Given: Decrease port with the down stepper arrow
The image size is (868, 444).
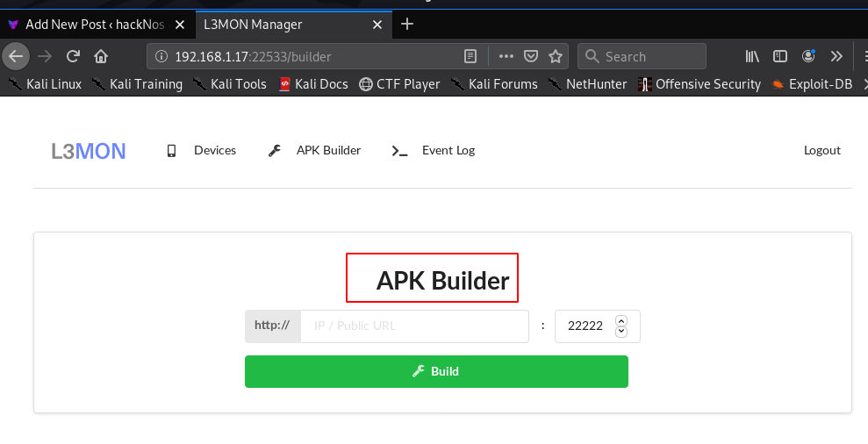Looking at the screenshot, I should [x=621, y=332].
